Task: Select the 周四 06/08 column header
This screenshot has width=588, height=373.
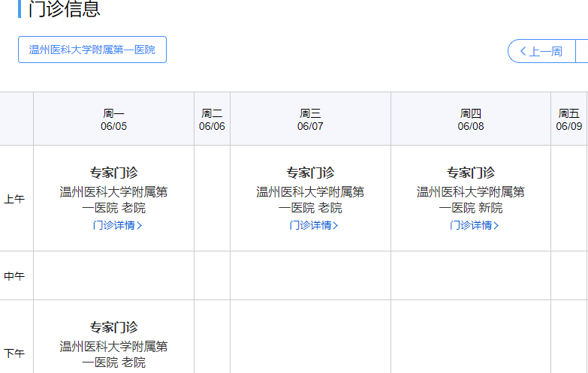Action: click(471, 119)
